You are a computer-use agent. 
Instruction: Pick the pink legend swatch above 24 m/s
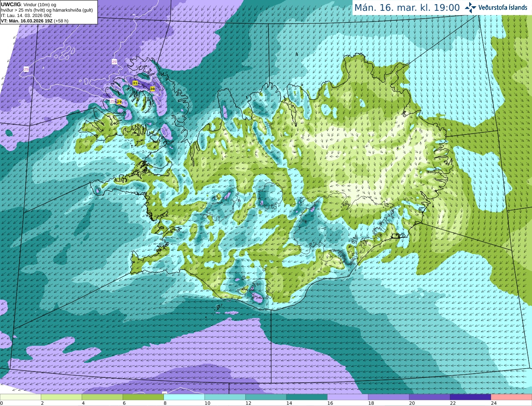pos(512,397)
